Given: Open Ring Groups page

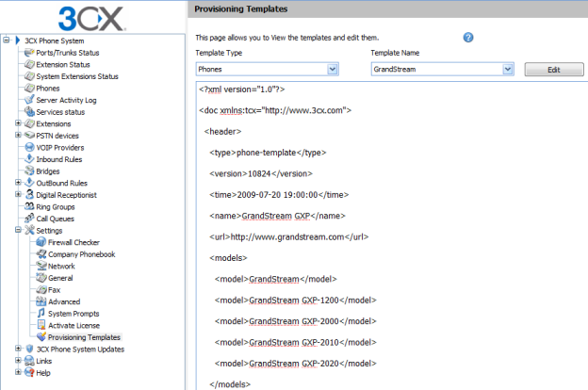Looking at the screenshot, I should pos(55,207).
